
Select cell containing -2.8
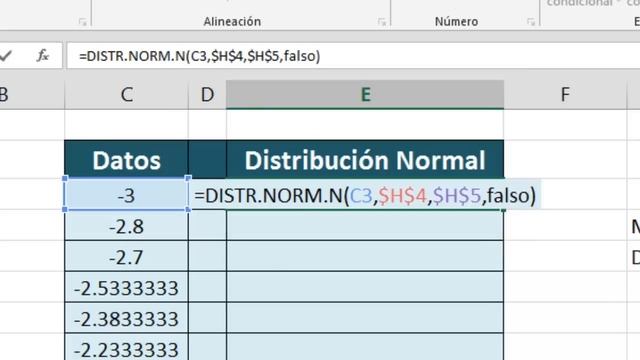(127, 226)
